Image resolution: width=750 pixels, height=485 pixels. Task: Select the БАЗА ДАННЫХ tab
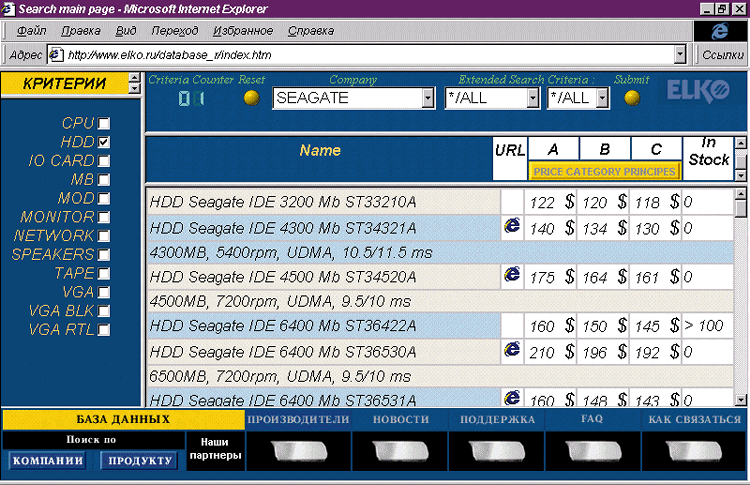pyautogui.click(x=123, y=419)
